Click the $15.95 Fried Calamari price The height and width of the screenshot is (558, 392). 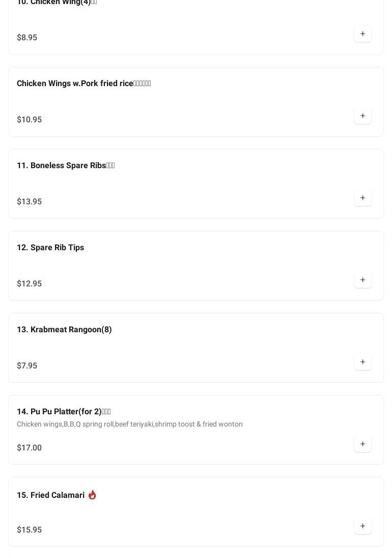pos(30,530)
